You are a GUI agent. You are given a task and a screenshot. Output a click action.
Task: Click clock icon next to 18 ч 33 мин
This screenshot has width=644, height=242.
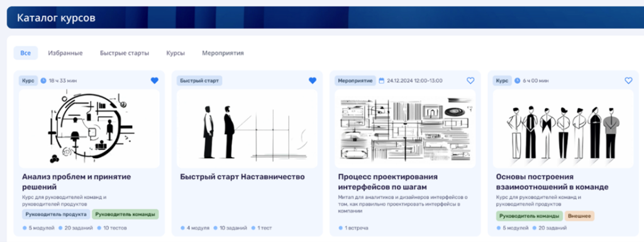point(44,81)
